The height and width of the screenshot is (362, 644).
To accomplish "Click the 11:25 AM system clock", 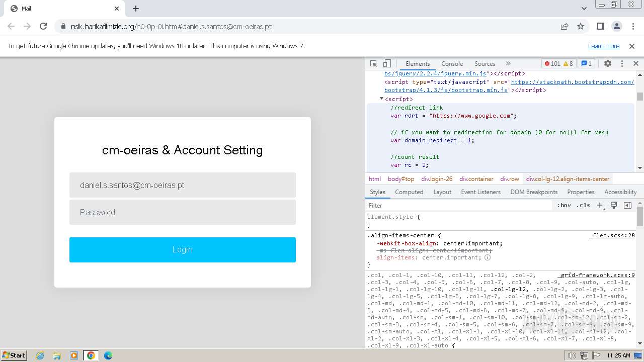I will pos(618,355).
